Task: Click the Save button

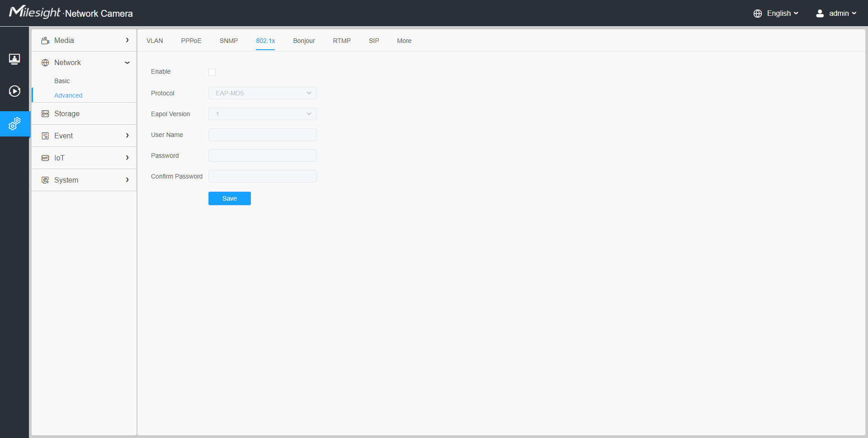Action: pyautogui.click(x=229, y=198)
